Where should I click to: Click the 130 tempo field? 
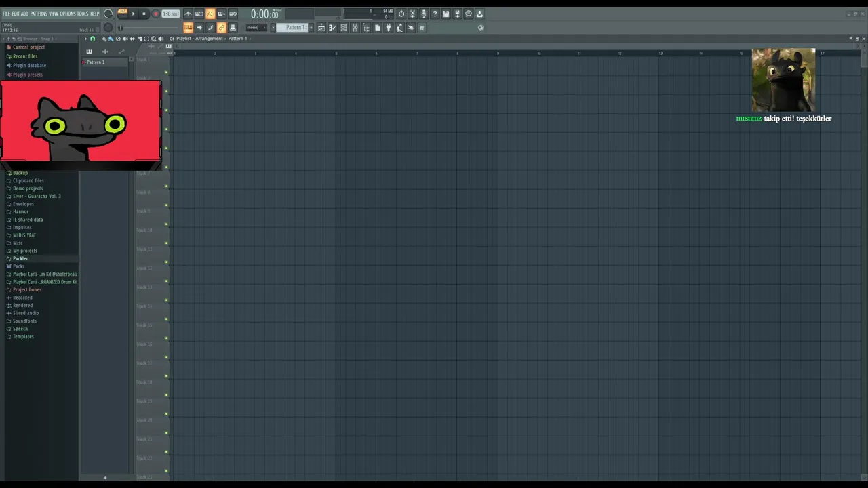click(170, 14)
